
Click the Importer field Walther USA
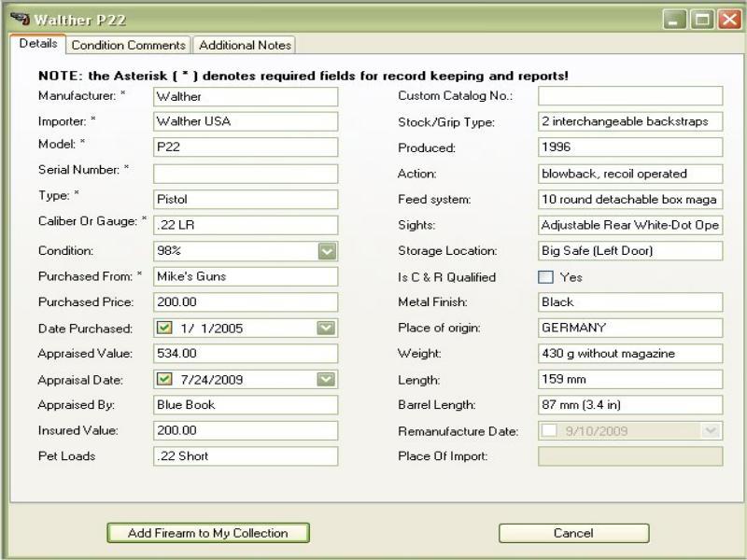click(x=246, y=121)
